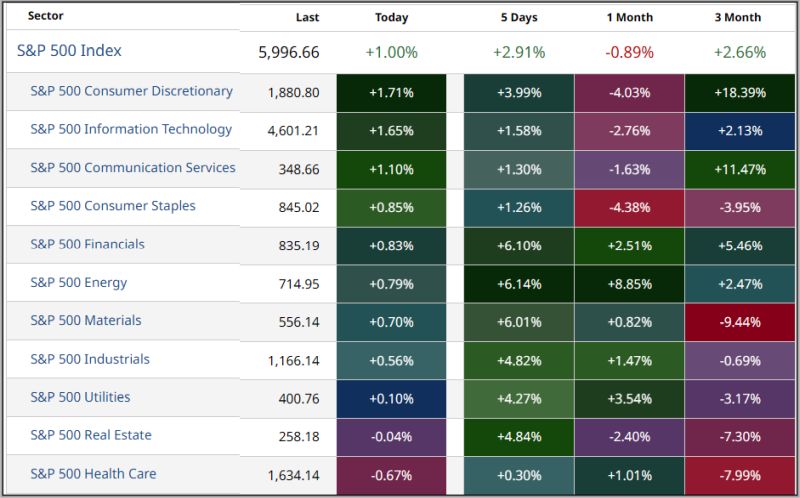This screenshot has height=498, width=800.
Task: Sort by the 5 Days column header
Action: click(518, 17)
